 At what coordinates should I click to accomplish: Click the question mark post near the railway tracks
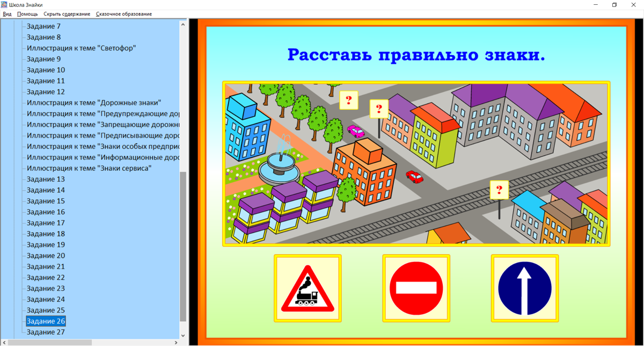pos(498,189)
